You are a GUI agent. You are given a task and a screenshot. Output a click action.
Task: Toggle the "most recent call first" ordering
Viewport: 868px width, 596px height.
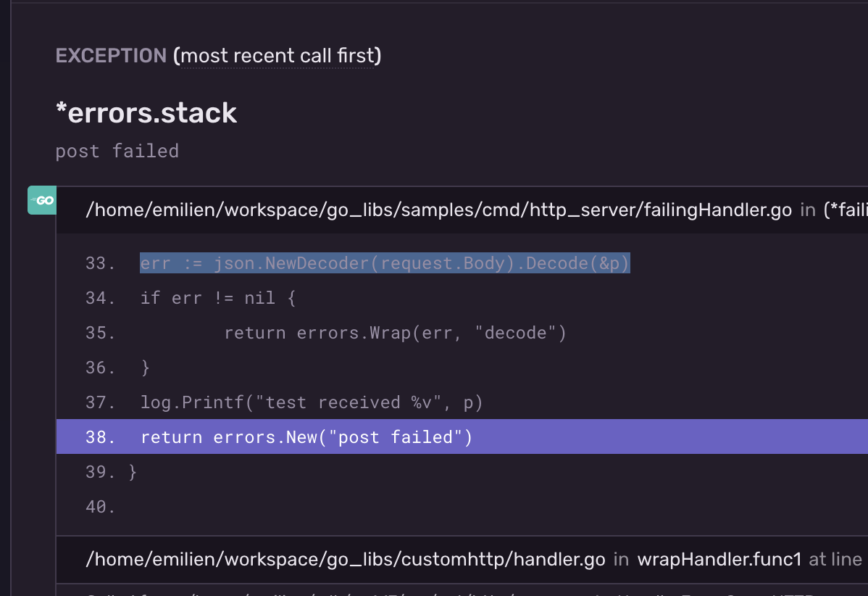click(277, 55)
